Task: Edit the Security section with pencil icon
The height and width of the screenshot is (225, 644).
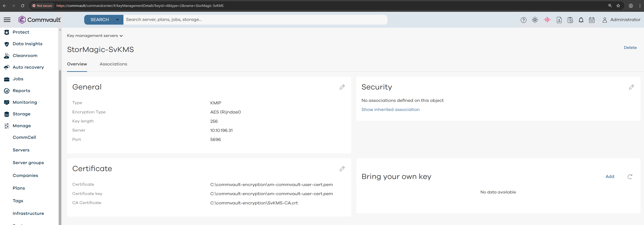Action: pos(631,87)
